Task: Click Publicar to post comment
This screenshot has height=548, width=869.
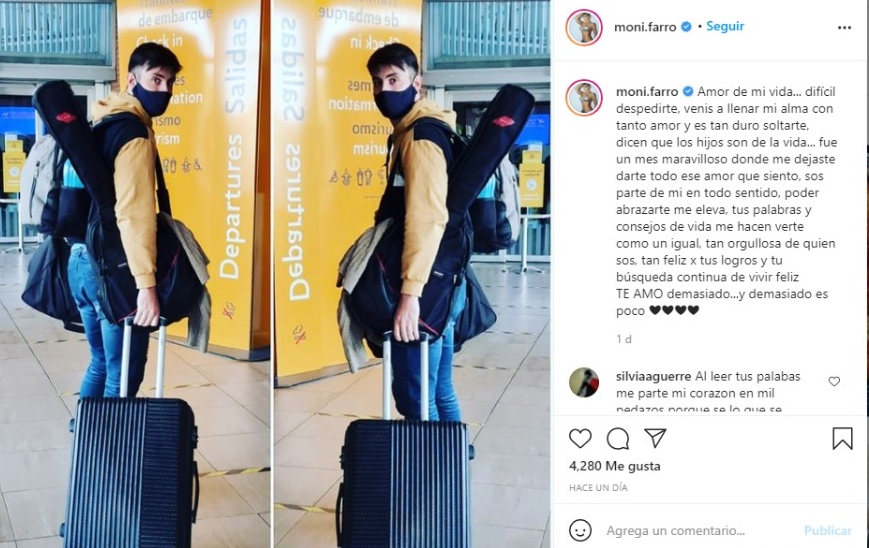Action: coord(827,530)
